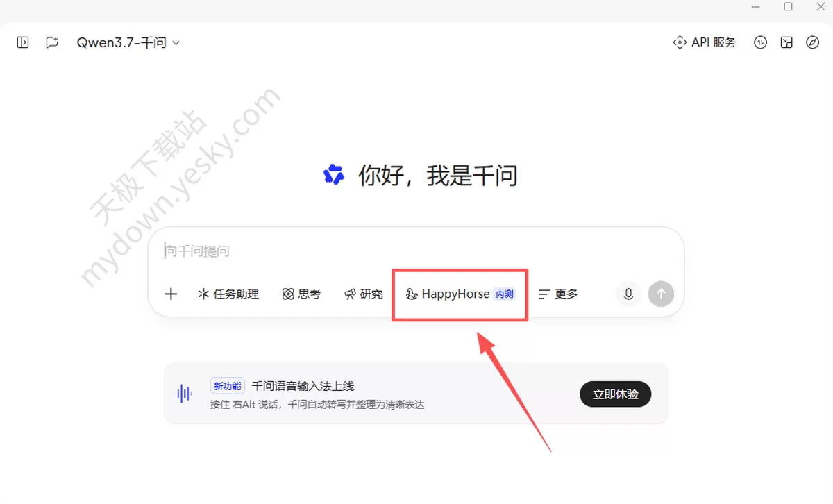The height and width of the screenshot is (504, 833).
Task: Toggle 研究 research mode
Action: click(x=364, y=294)
